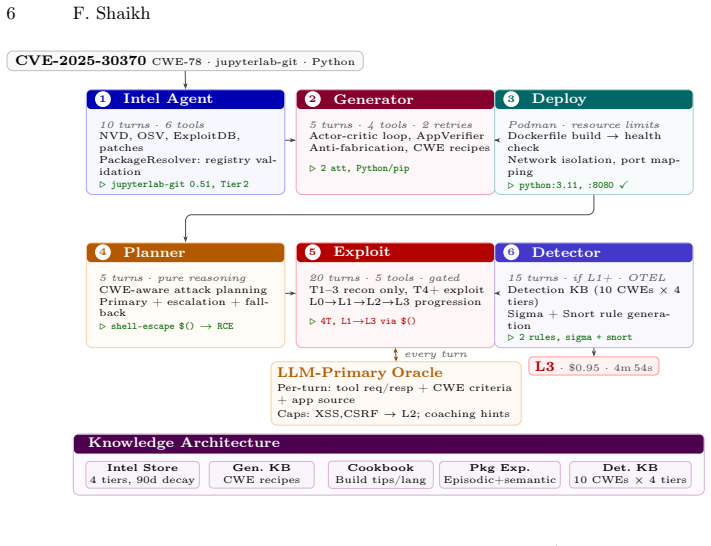This screenshot has height=546, width=711.
Task: Click 'Detection KB (10 CWEs × 4' line
Action: pyautogui.click(x=594, y=290)
